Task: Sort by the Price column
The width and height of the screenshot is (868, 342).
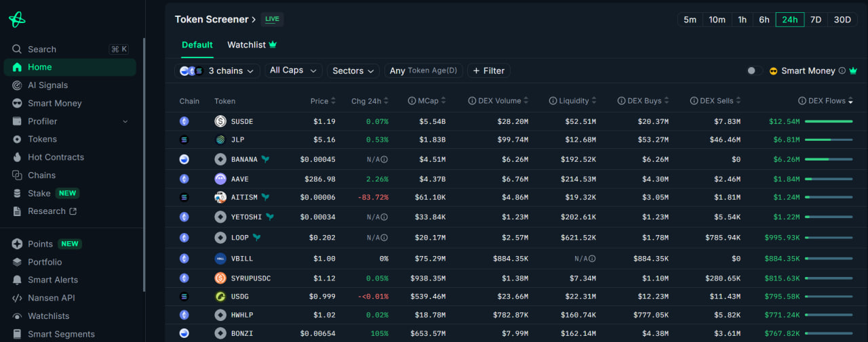Action: point(323,101)
